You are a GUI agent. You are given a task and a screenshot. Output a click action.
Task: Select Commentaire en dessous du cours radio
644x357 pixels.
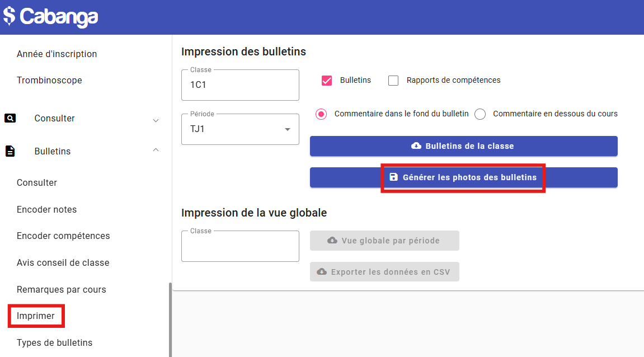pyautogui.click(x=480, y=114)
